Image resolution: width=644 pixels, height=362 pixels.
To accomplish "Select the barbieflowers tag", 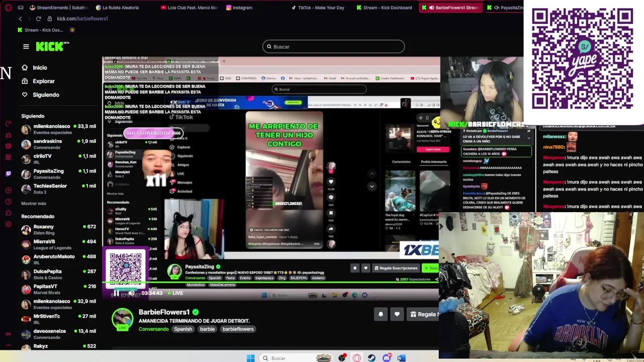I will (238, 329).
